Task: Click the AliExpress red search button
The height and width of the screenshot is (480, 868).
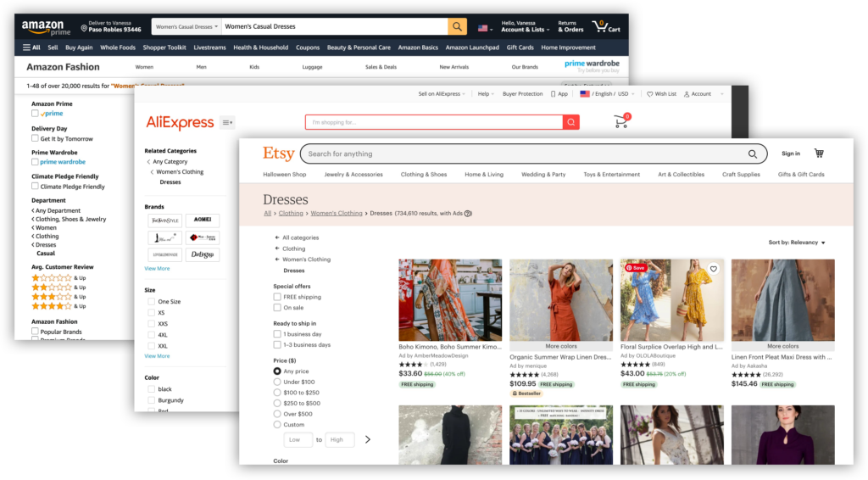Action: (x=570, y=122)
